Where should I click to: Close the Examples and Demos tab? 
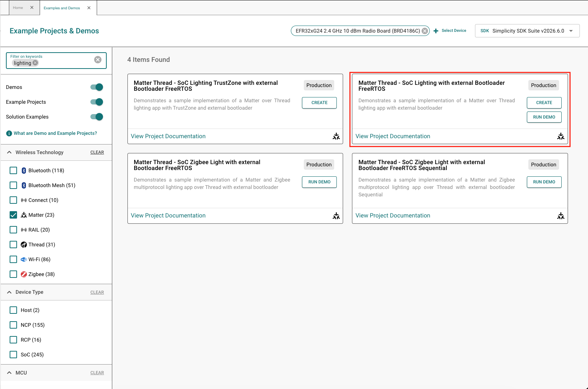pyautogui.click(x=89, y=8)
